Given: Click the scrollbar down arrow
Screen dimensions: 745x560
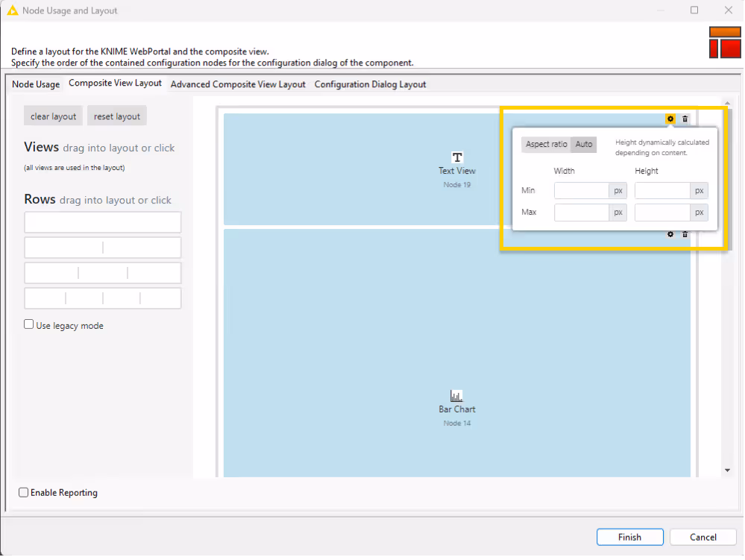Looking at the screenshot, I should (x=727, y=470).
